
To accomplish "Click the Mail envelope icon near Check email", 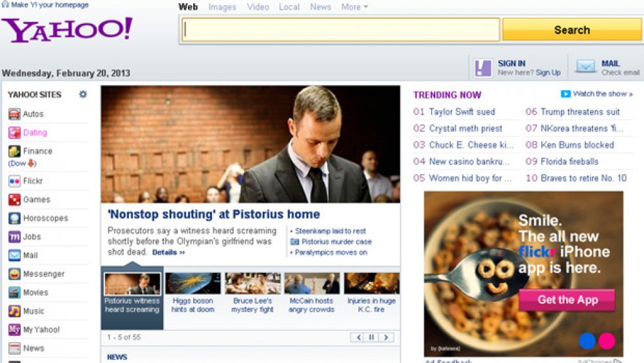I will pyautogui.click(x=585, y=66).
